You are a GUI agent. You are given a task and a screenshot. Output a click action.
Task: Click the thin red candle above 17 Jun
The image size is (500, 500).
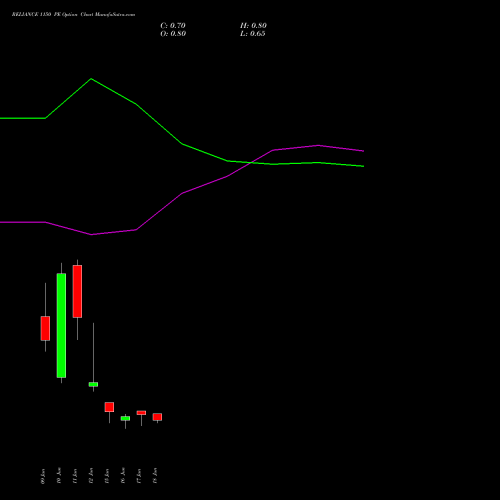pos(141,413)
